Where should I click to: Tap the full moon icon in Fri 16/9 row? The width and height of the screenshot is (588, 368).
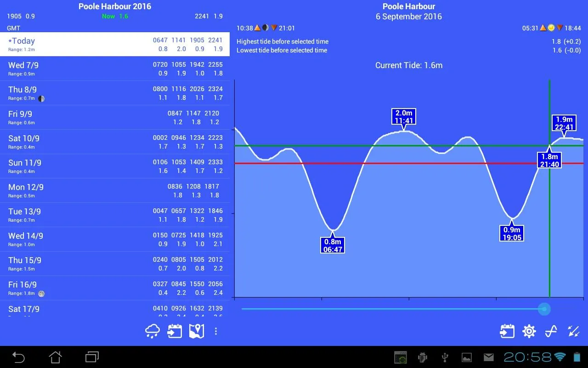(x=41, y=293)
